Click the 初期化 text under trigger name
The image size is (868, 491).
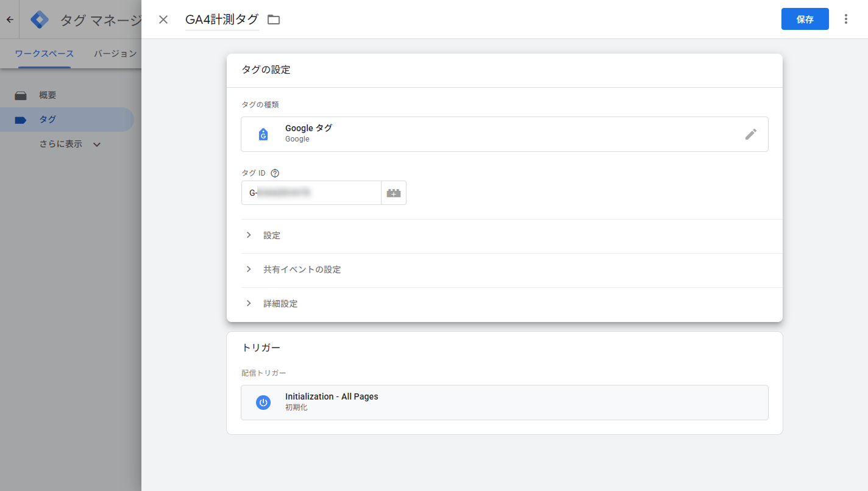pyautogui.click(x=296, y=407)
